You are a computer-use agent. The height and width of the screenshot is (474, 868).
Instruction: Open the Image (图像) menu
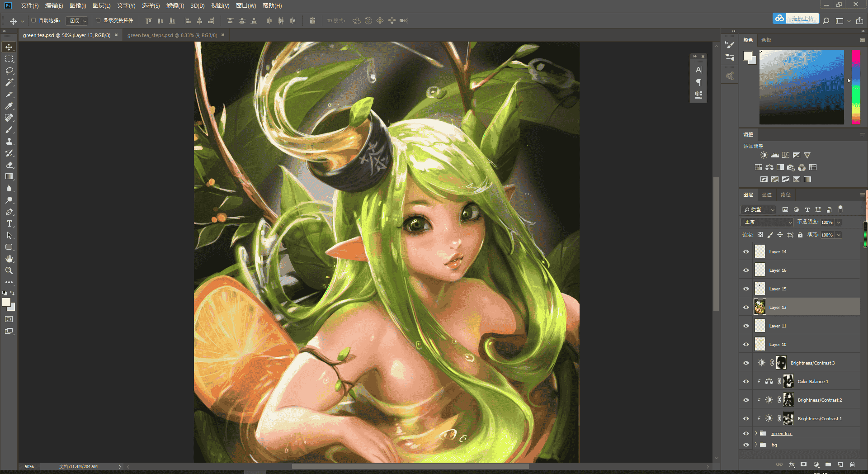(x=78, y=5)
